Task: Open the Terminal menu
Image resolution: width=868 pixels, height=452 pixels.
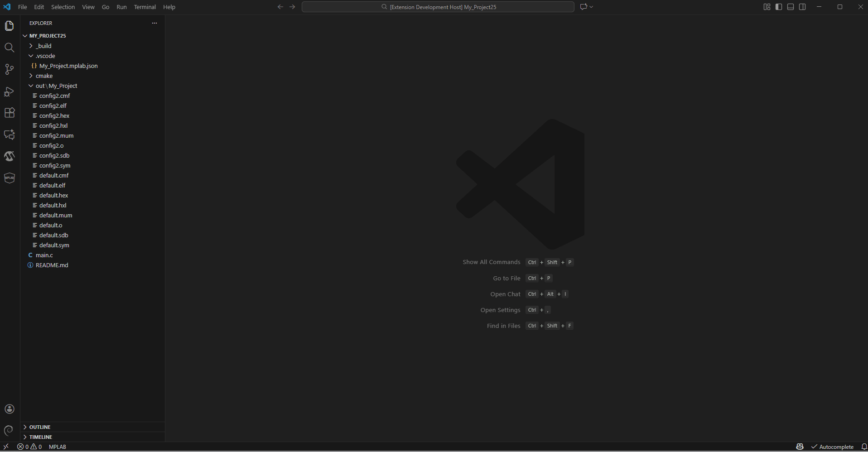Action: point(145,7)
